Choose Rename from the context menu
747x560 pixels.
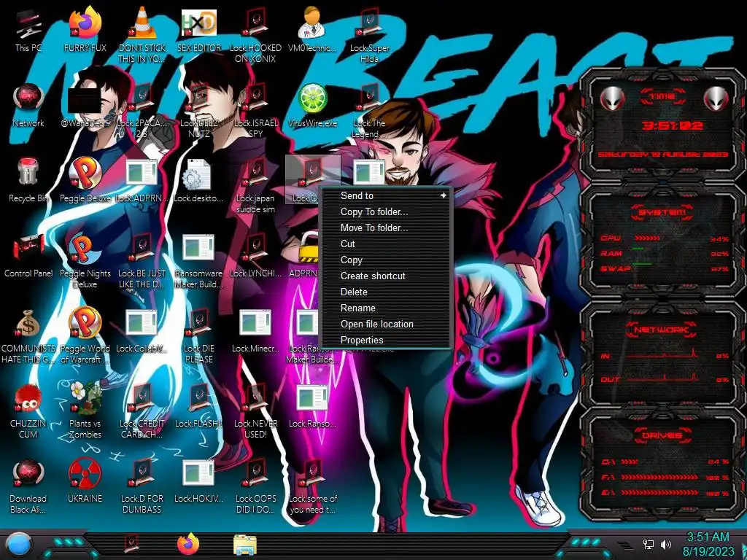387,308
